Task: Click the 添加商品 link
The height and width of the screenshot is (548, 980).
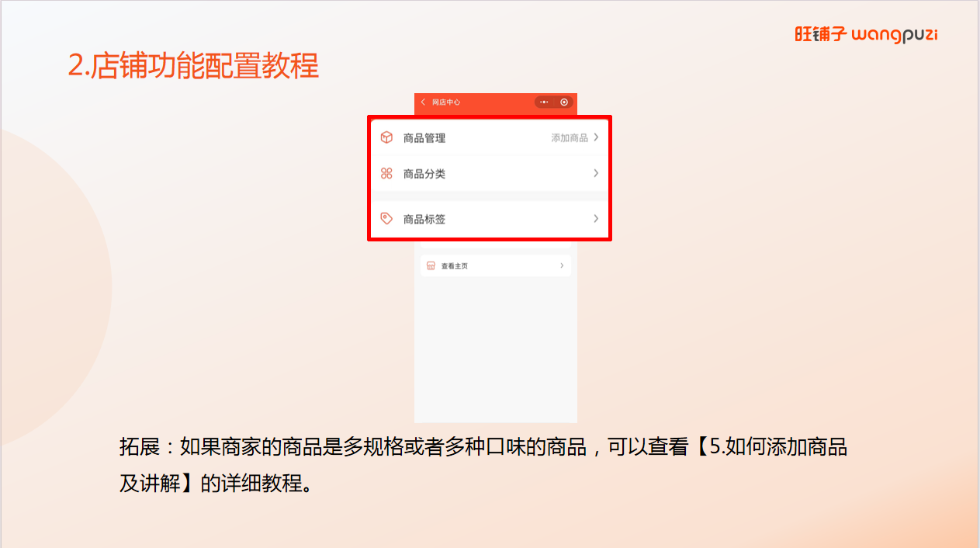Action: (x=570, y=137)
